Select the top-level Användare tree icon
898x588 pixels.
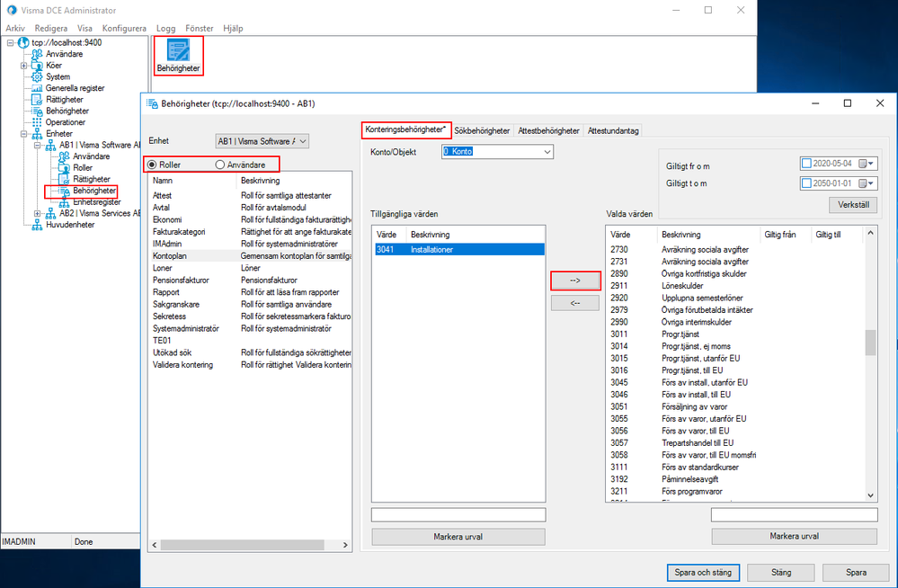(x=37, y=54)
